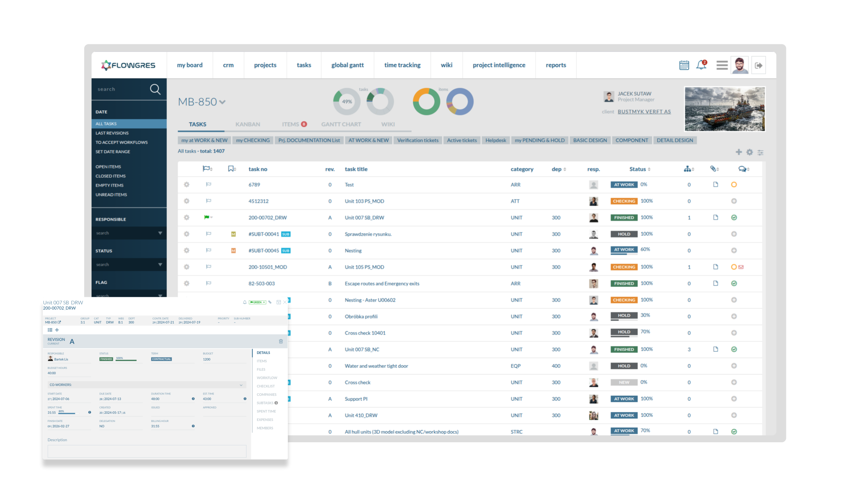
Task: Click the add task plus icon above table
Action: 739,152
